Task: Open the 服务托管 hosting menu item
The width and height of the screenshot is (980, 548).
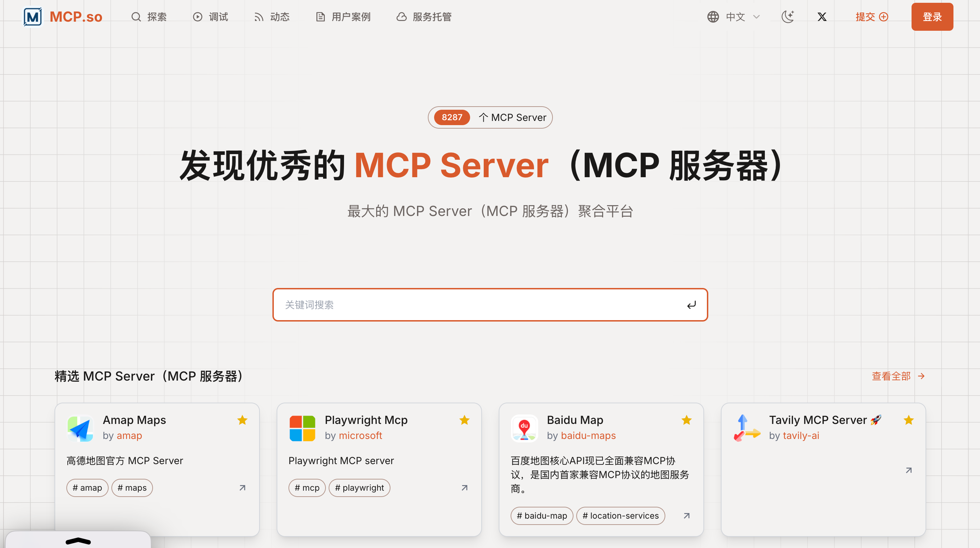Action: click(424, 17)
